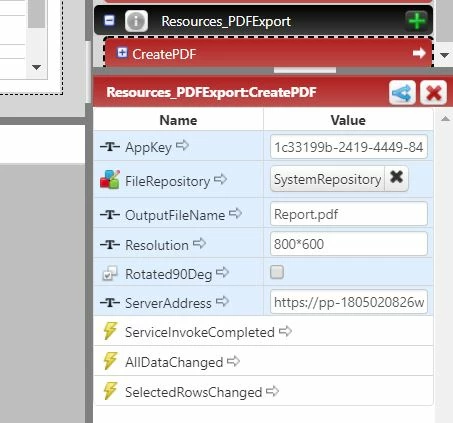This screenshot has width=453, height=423.
Task: Click the panel splitter handle
Action: click(305, 70)
